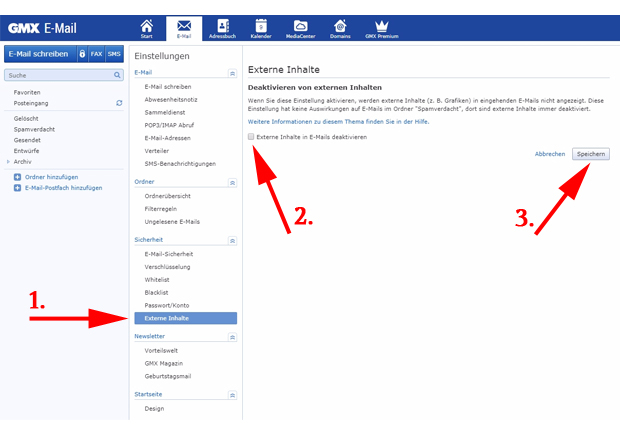Click the SMS button icon

(x=114, y=54)
